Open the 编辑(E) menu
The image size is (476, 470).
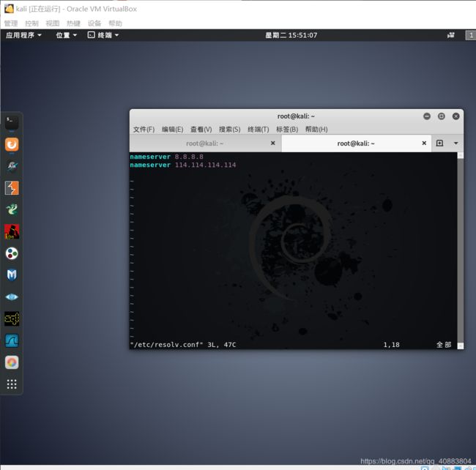[x=172, y=130]
